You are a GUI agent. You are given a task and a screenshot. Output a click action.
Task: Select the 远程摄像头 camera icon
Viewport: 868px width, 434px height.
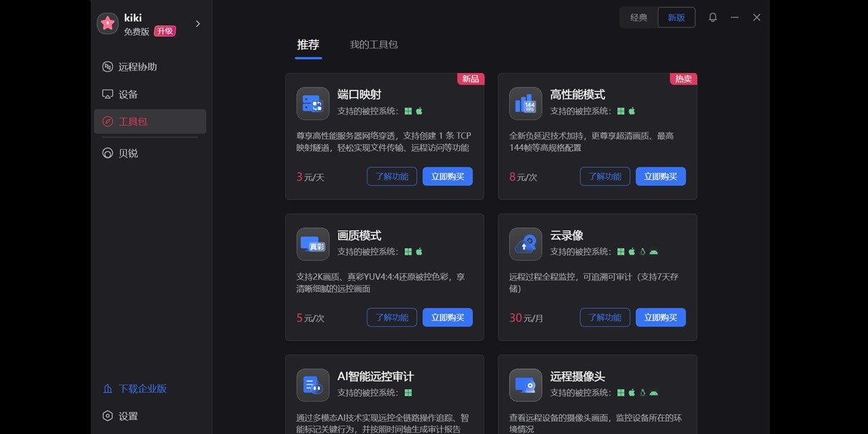coord(525,384)
